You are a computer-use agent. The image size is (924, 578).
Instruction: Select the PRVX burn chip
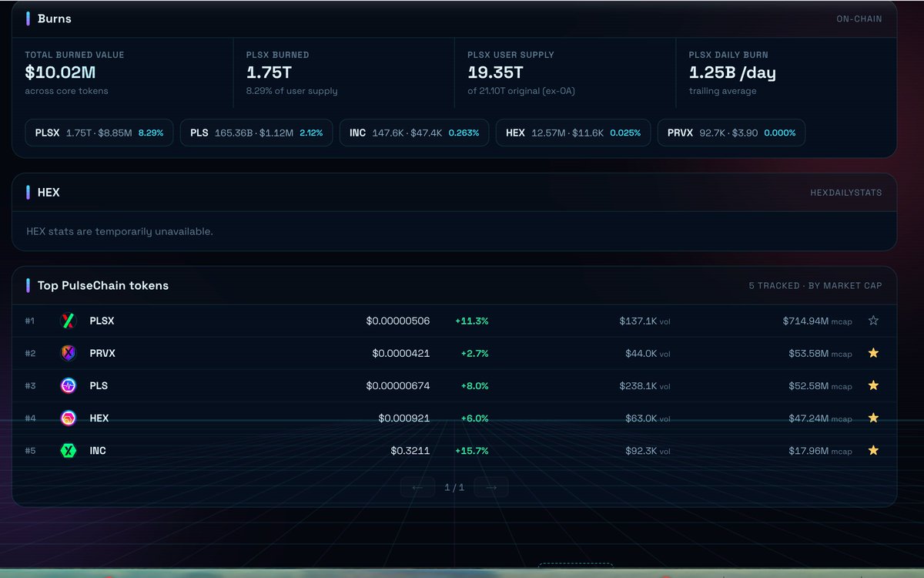click(x=731, y=133)
